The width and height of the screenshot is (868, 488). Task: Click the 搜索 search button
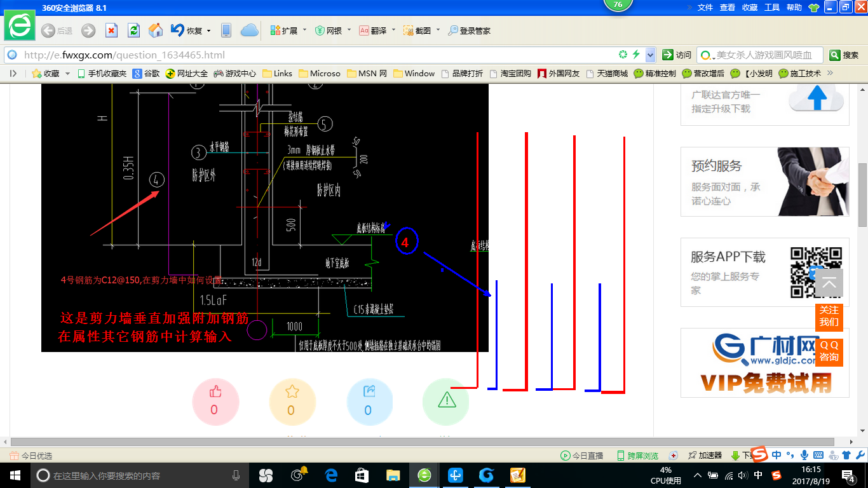click(x=844, y=55)
